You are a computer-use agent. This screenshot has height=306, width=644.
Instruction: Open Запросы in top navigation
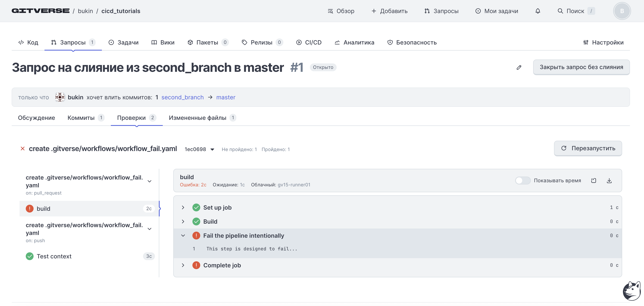pos(441,11)
